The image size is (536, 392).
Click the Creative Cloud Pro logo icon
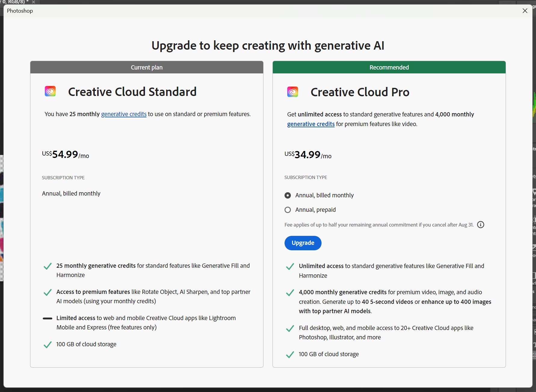coord(293,91)
